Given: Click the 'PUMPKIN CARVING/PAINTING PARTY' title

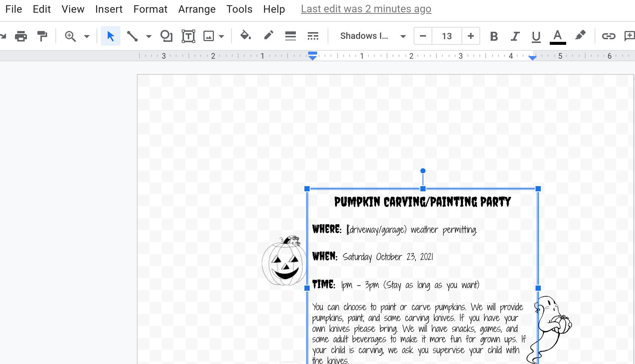Looking at the screenshot, I should tap(423, 202).
